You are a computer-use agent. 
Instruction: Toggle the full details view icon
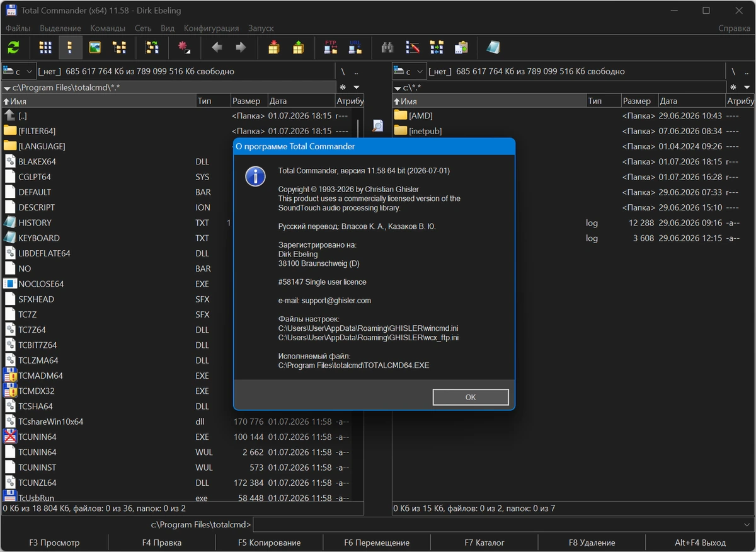pyautogui.click(x=70, y=47)
